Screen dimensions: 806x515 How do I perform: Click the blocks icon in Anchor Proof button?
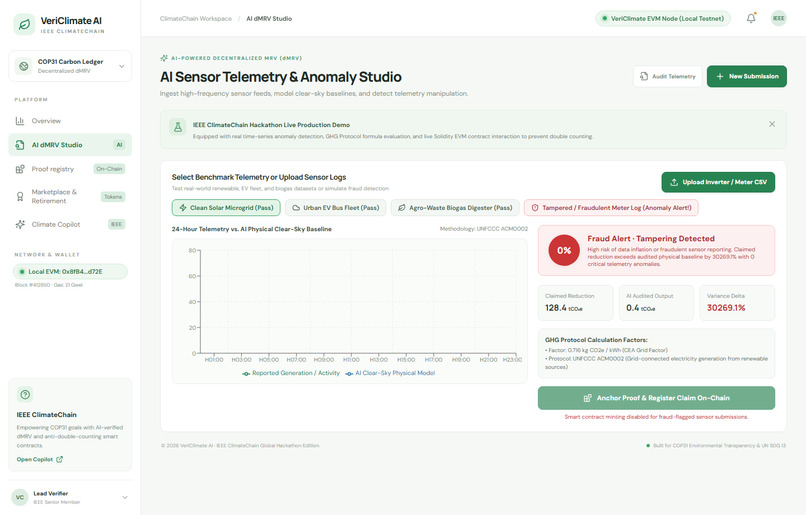tap(588, 398)
